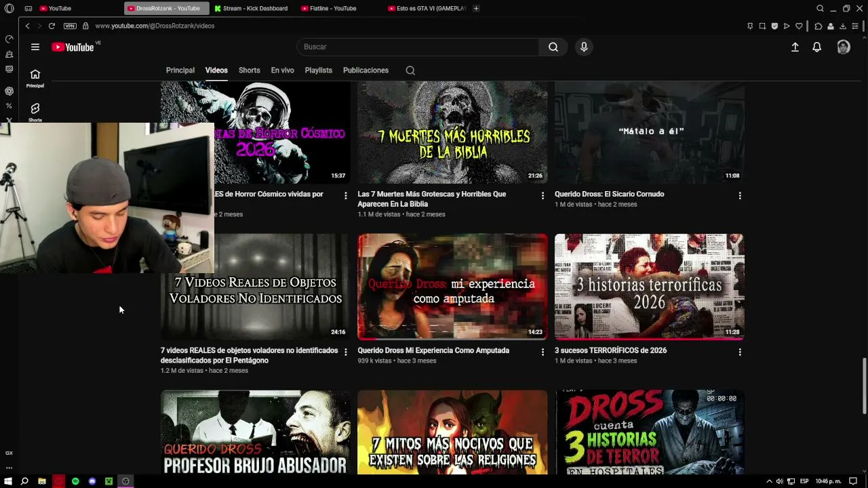Toggle the VPN badge in address bar
The height and width of the screenshot is (488, 868).
tap(70, 26)
